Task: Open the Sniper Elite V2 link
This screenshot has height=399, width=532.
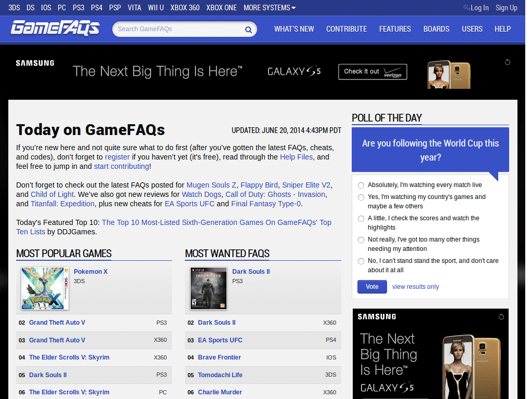Action: 306,185
